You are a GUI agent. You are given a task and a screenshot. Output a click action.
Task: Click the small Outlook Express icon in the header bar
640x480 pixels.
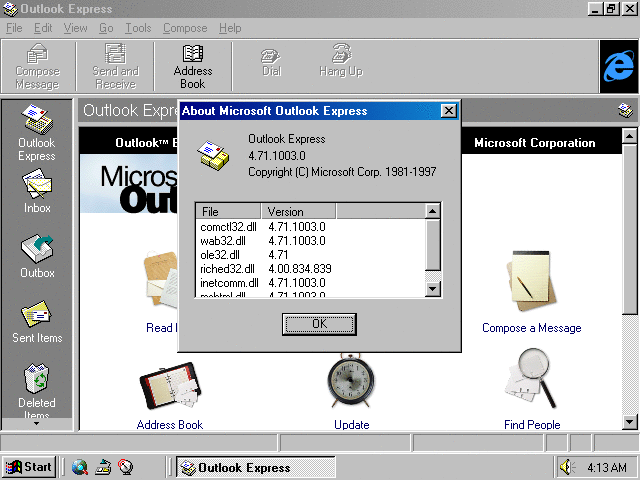click(625, 110)
